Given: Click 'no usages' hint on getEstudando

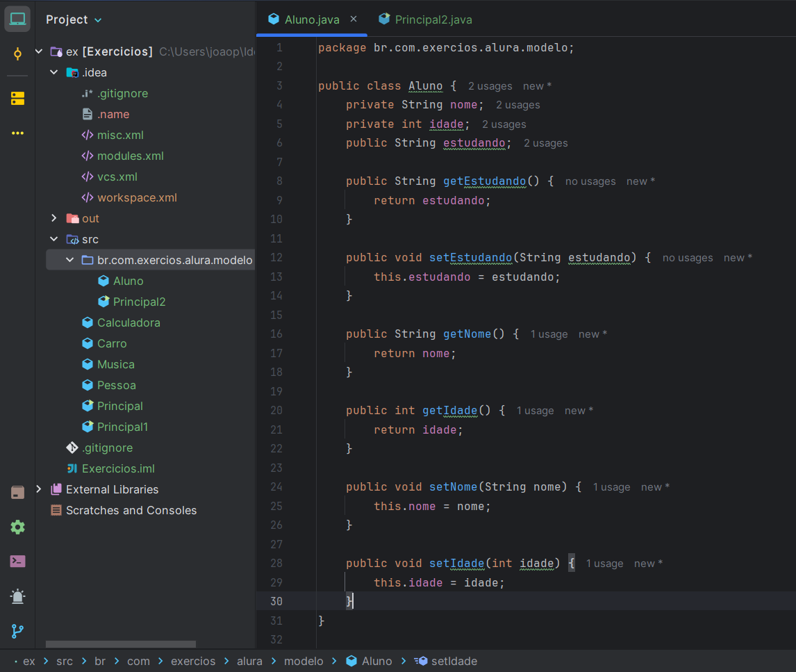Looking at the screenshot, I should pyautogui.click(x=590, y=181).
